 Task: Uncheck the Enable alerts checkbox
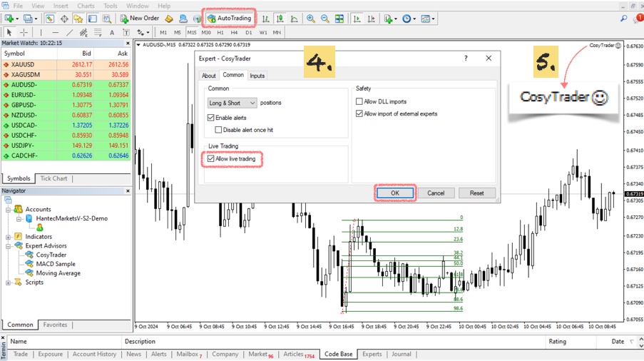pos(211,118)
